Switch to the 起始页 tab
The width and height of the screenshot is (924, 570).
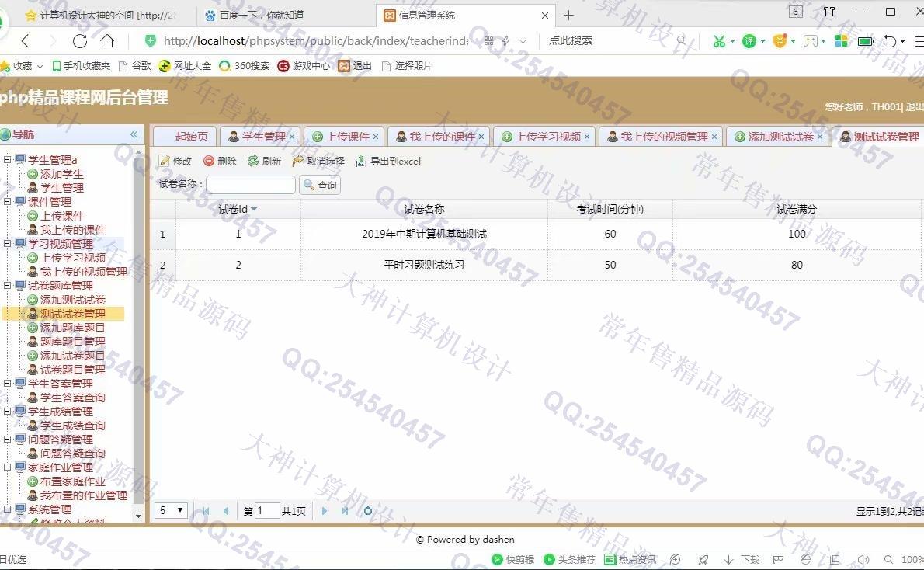point(185,137)
